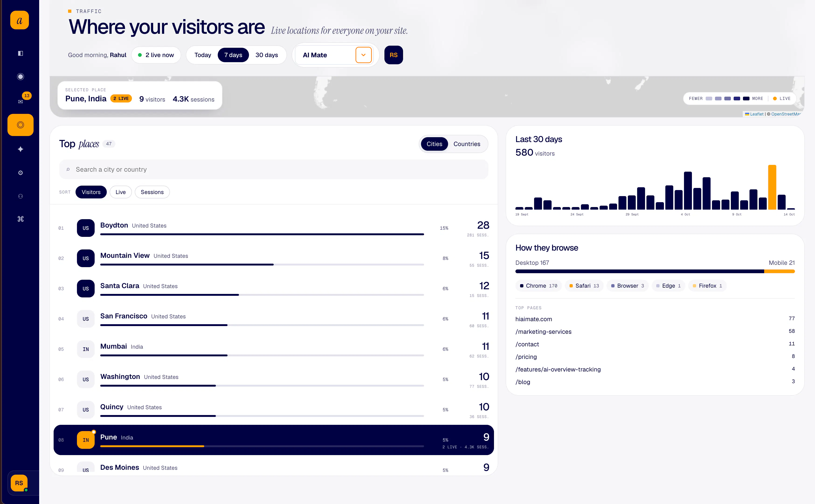
Task: Switch time range to 30 days
Action: (x=266, y=55)
